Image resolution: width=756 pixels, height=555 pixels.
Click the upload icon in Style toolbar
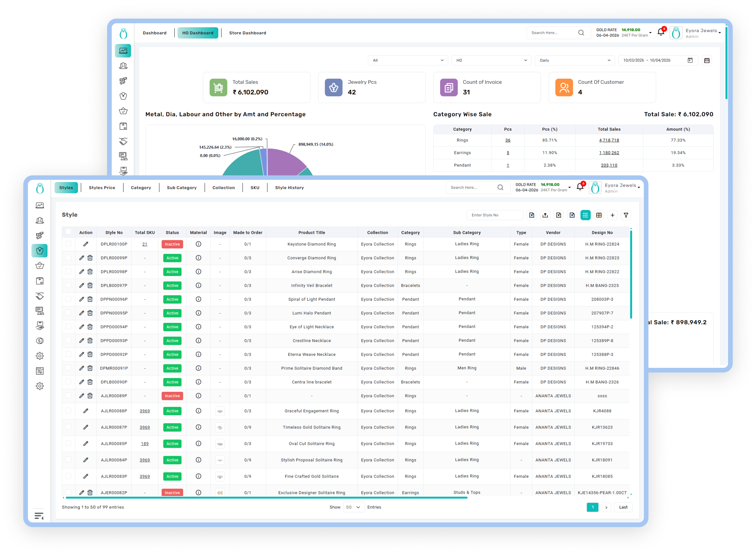545,215
